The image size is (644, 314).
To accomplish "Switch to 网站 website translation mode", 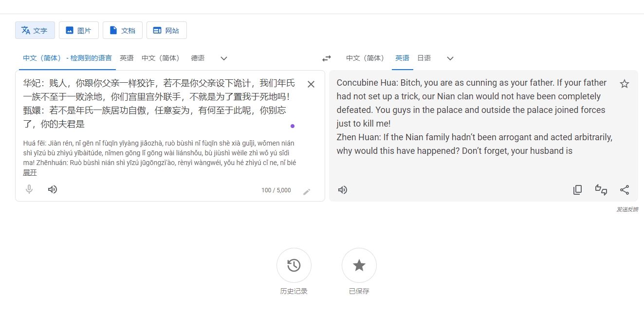I will click(167, 30).
